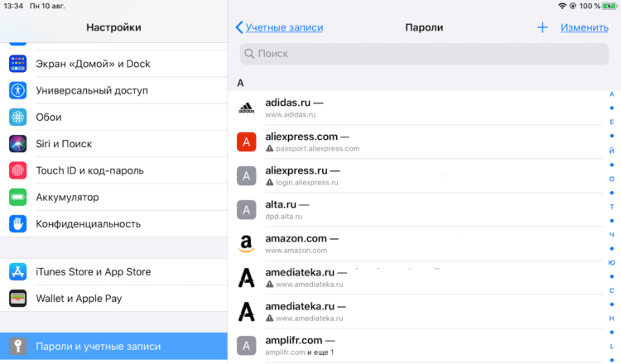Jump to letter A in index
The height and width of the screenshot is (364, 621).
612,94
